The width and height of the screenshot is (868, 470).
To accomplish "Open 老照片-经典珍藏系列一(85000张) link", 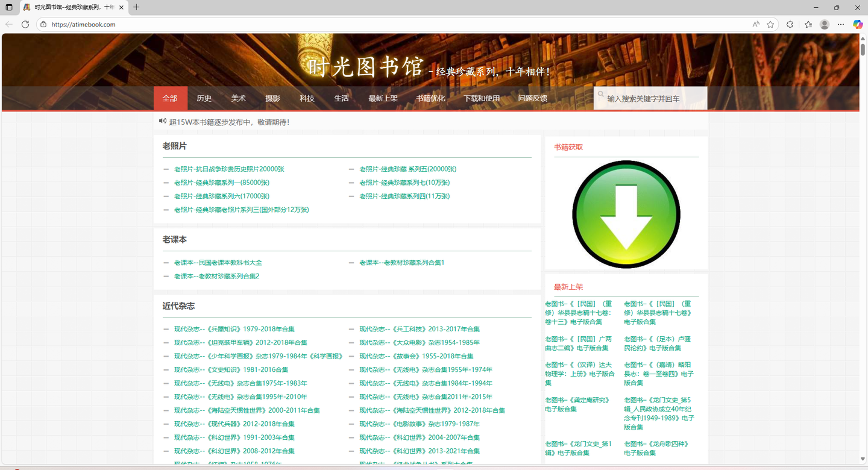I will coord(222,183).
